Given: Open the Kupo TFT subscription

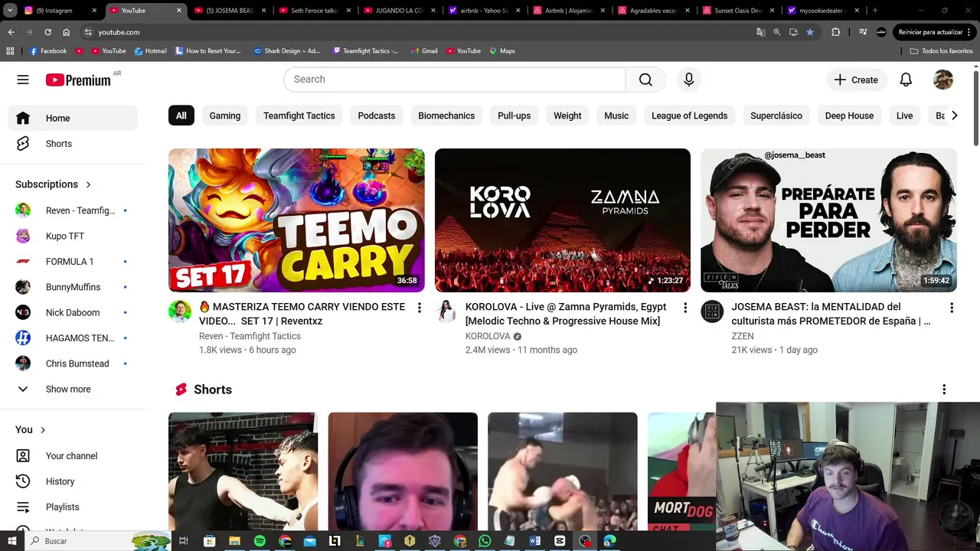Looking at the screenshot, I should click(73, 236).
